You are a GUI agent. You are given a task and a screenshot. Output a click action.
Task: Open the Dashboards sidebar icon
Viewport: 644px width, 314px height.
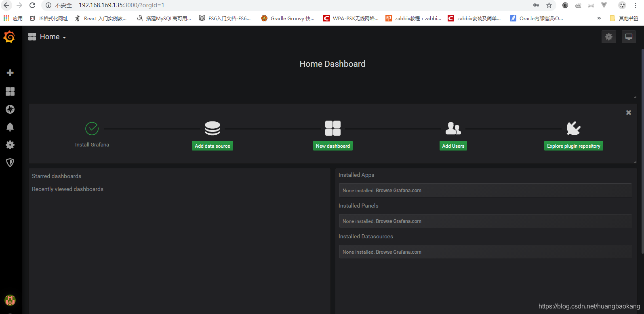(x=10, y=91)
